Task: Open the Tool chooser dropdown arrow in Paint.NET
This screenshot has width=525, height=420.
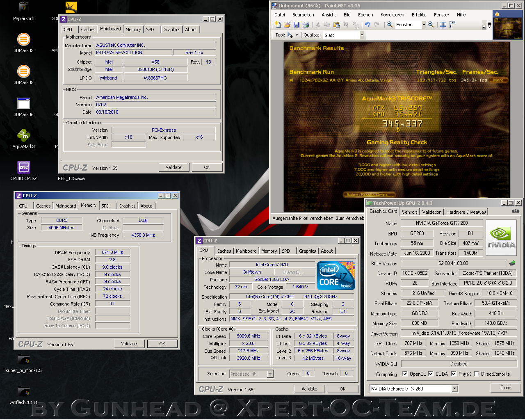Action: click(x=297, y=35)
